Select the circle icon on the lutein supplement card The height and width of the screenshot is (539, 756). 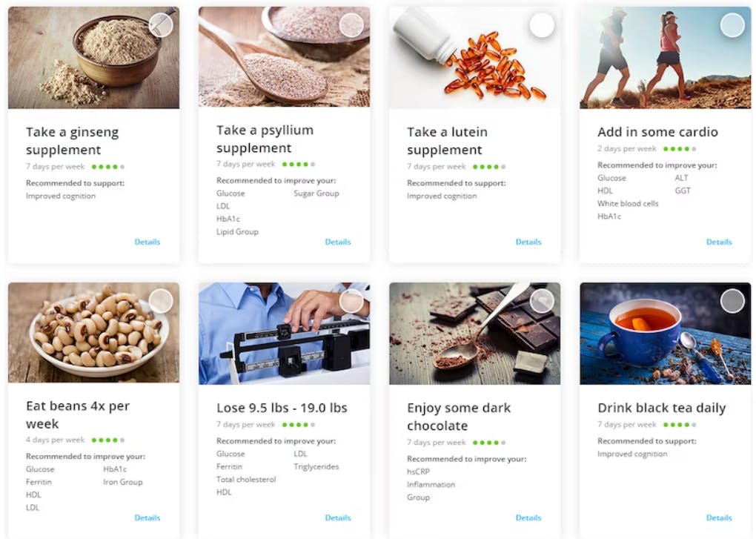click(542, 24)
